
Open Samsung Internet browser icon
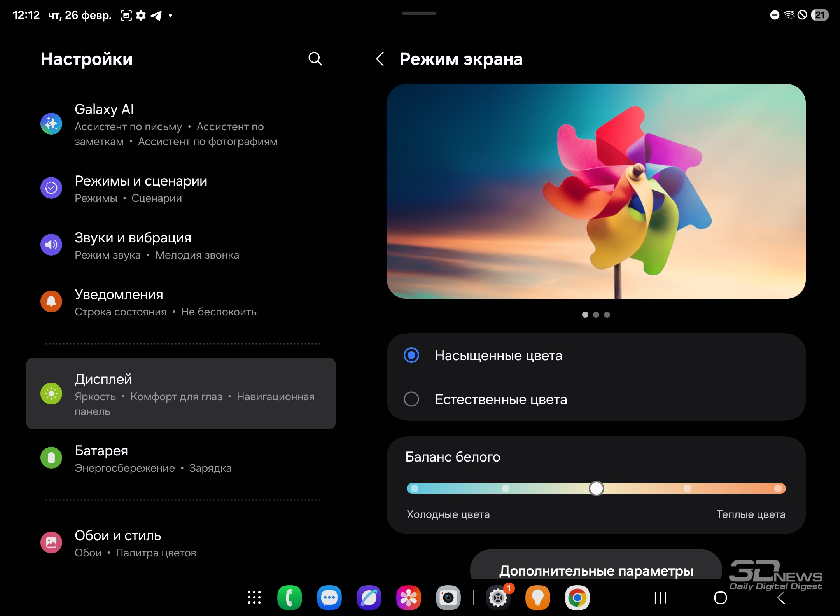coord(369,598)
